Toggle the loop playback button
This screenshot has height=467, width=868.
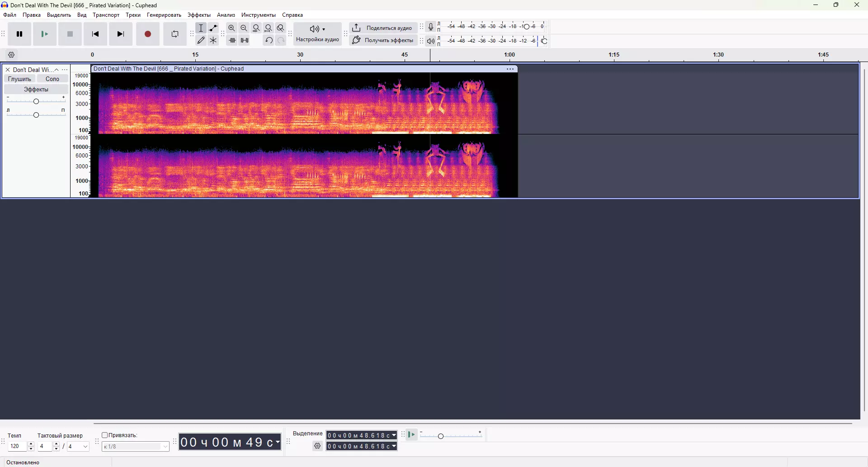click(175, 34)
